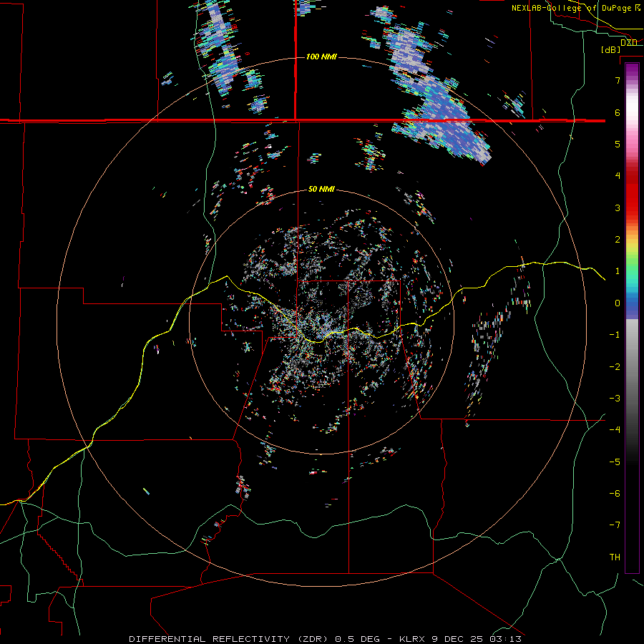Click the 50 NMI range ring label
Viewport: 644px width, 644px height.
[x=321, y=189]
